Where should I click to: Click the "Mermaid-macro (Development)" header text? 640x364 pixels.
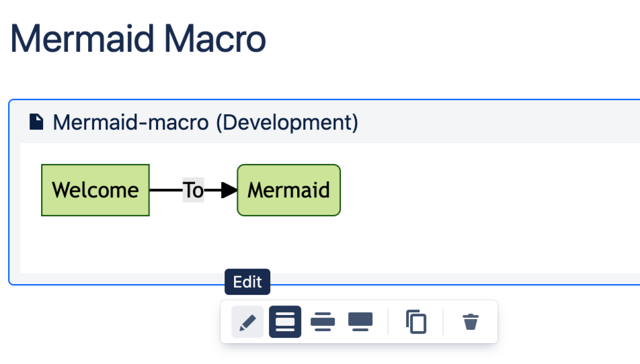205,122
